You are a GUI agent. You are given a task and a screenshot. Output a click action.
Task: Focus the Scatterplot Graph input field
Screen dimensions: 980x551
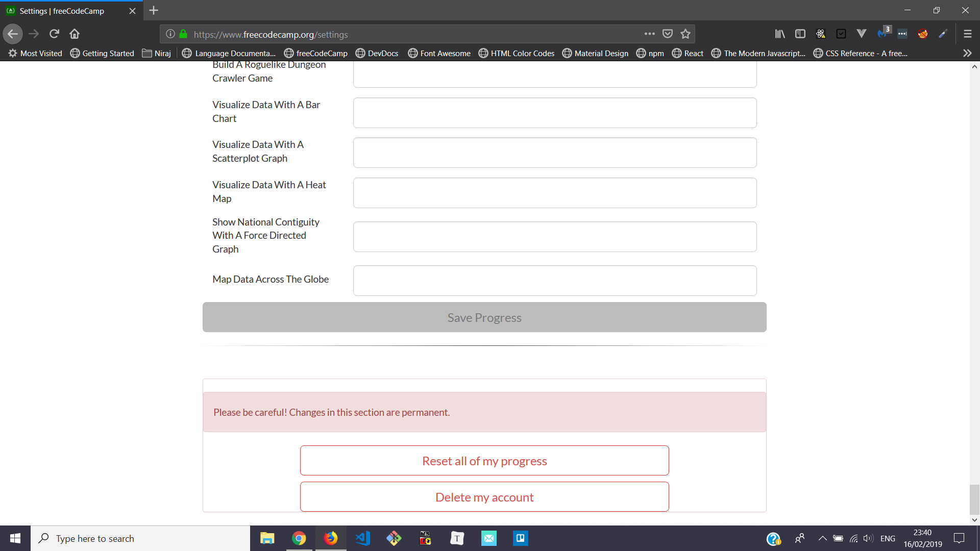click(x=555, y=153)
